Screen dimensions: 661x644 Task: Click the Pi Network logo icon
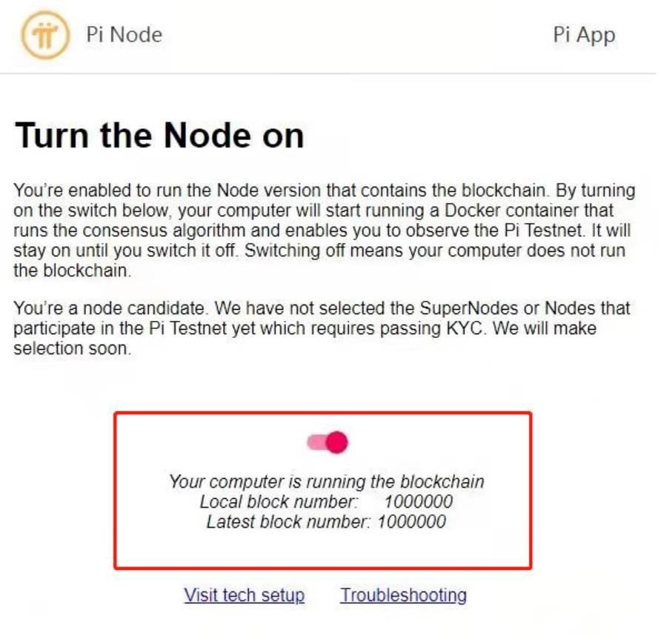[x=45, y=35]
